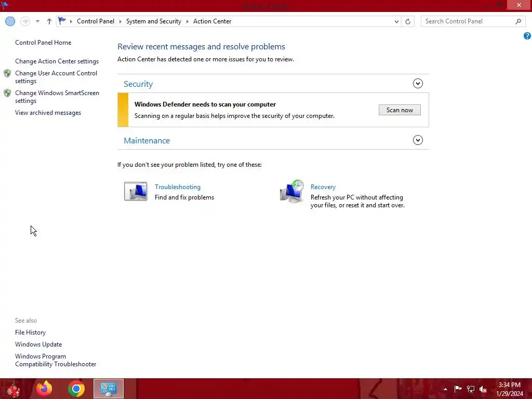Viewport: 532px width, 399px height.
Task: Open Action Center flag in tray
Action: coord(458,389)
